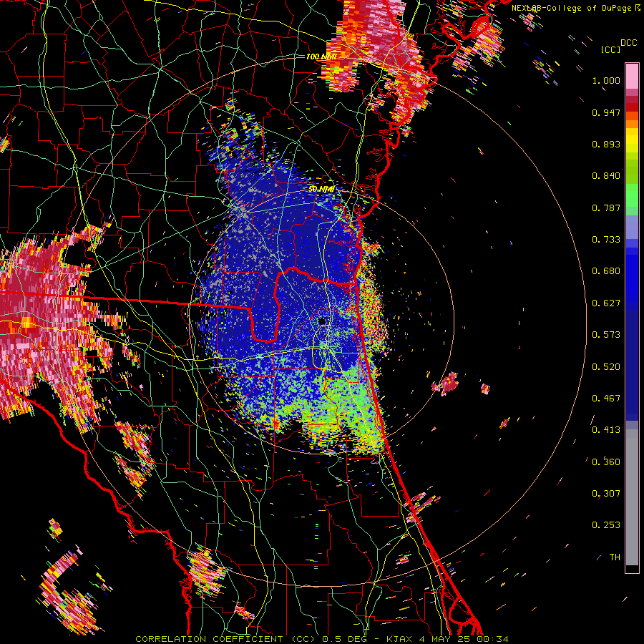Click the 0.627 scale value
This screenshot has width=644, height=644.
click(x=606, y=303)
